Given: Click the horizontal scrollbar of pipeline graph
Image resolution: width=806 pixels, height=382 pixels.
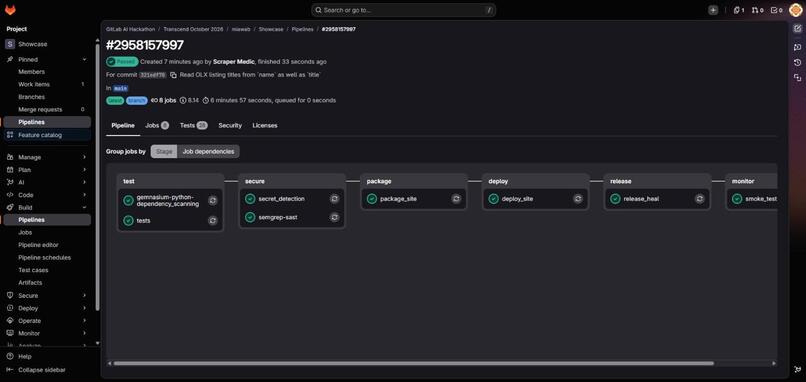Looking at the screenshot, I should tap(414, 363).
